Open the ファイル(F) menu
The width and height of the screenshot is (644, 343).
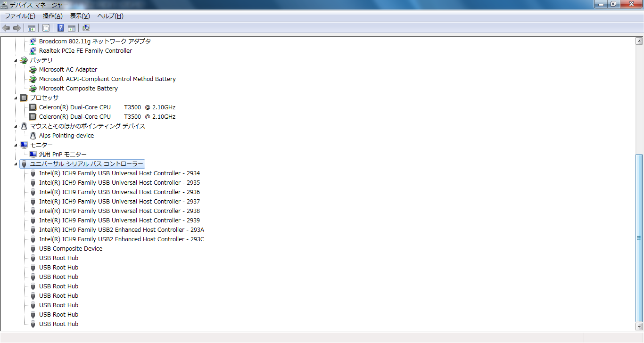click(20, 16)
